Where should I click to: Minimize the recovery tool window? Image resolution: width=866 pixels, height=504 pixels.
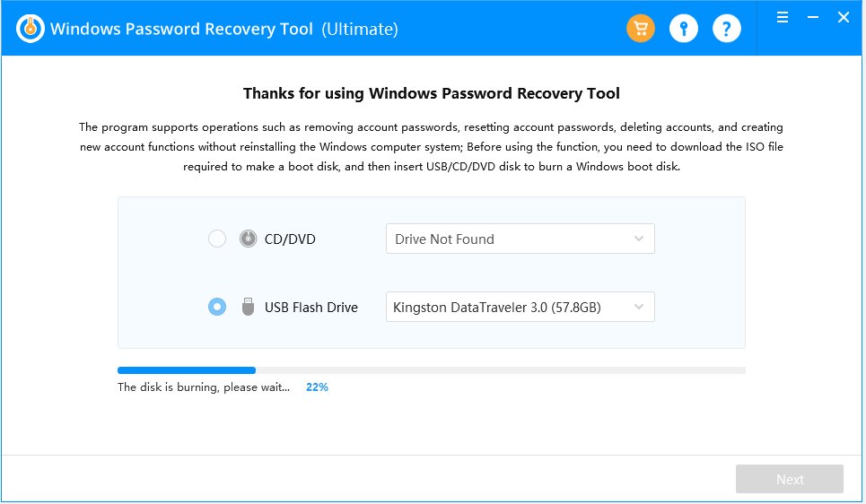click(x=812, y=17)
